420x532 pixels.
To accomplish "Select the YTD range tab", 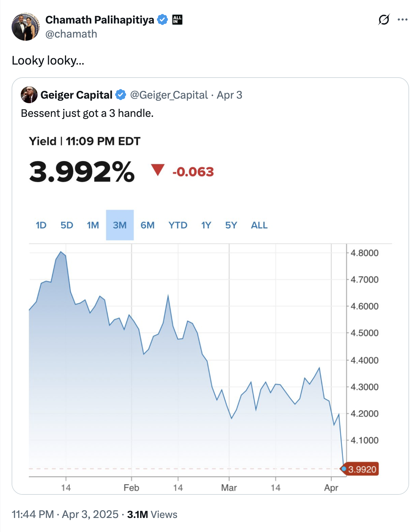I will pos(178,225).
